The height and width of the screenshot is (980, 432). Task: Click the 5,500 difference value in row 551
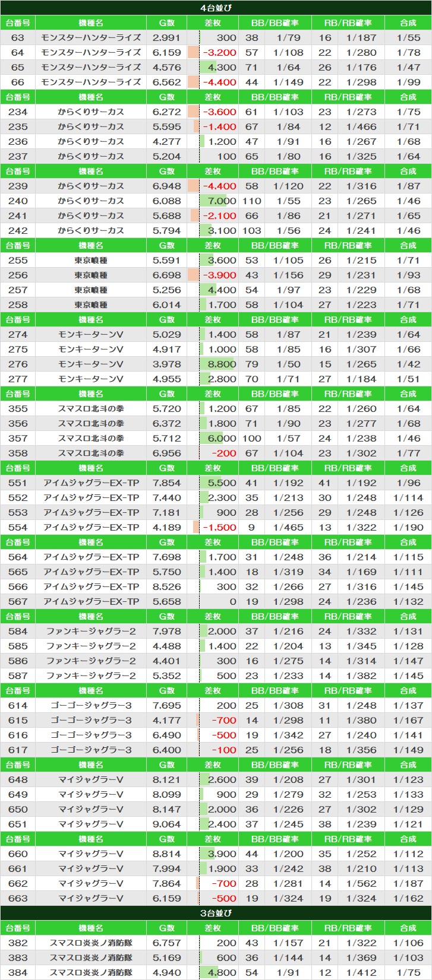(222, 483)
